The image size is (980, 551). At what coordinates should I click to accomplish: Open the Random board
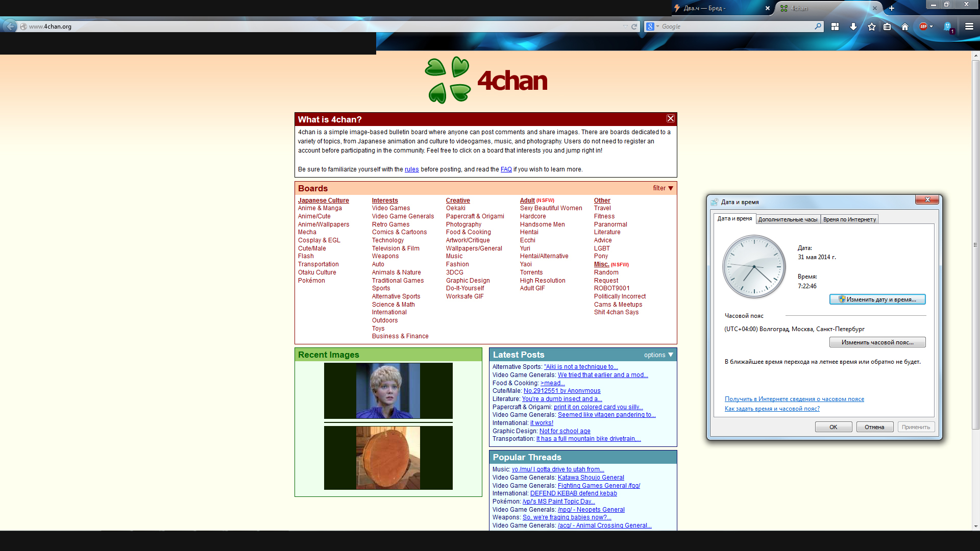point(606,272)
